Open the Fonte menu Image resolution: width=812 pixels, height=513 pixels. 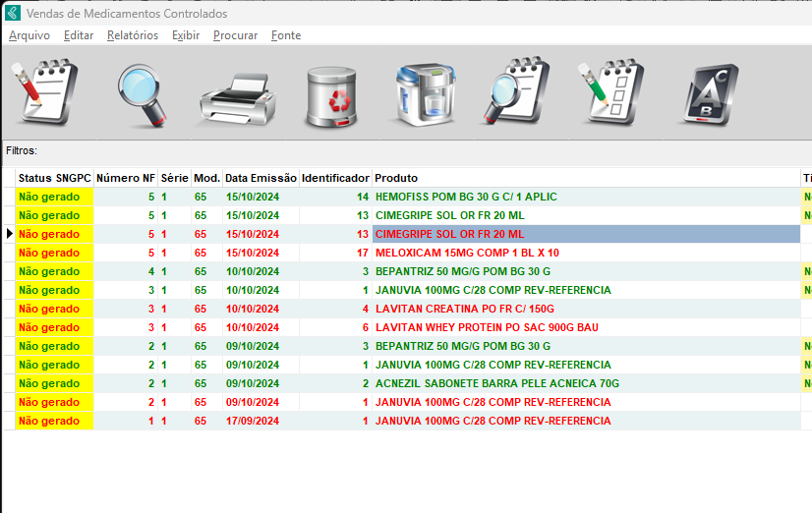tap(286, 35)
